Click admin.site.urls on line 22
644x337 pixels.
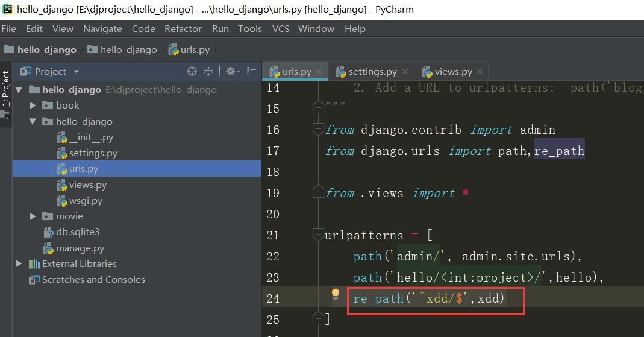(x=516, y=256)
